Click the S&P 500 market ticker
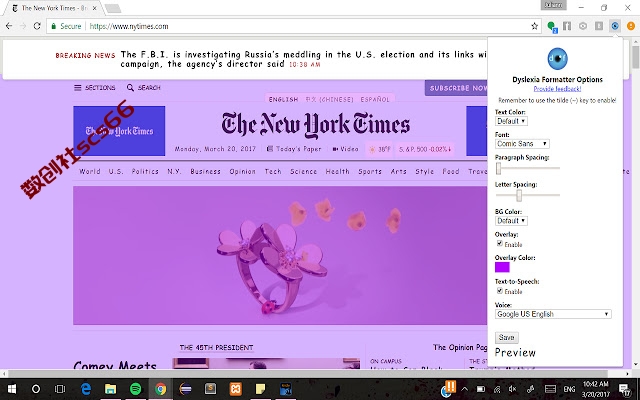 coord(425,149)
